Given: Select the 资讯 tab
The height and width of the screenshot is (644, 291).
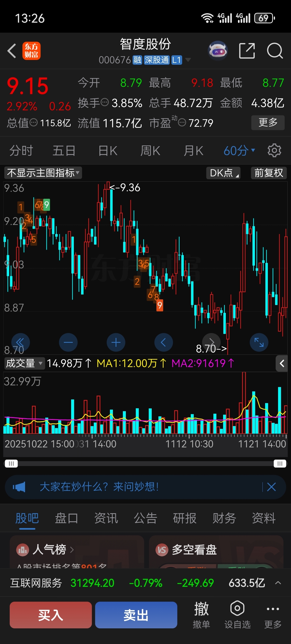Looking at the screenshot, I should coord(106,518).
